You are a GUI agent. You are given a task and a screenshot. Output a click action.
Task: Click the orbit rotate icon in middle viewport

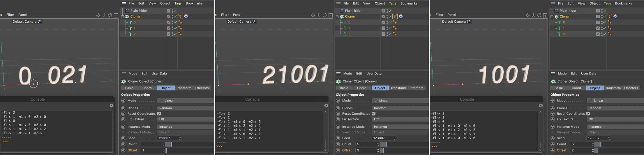[324, 15]
